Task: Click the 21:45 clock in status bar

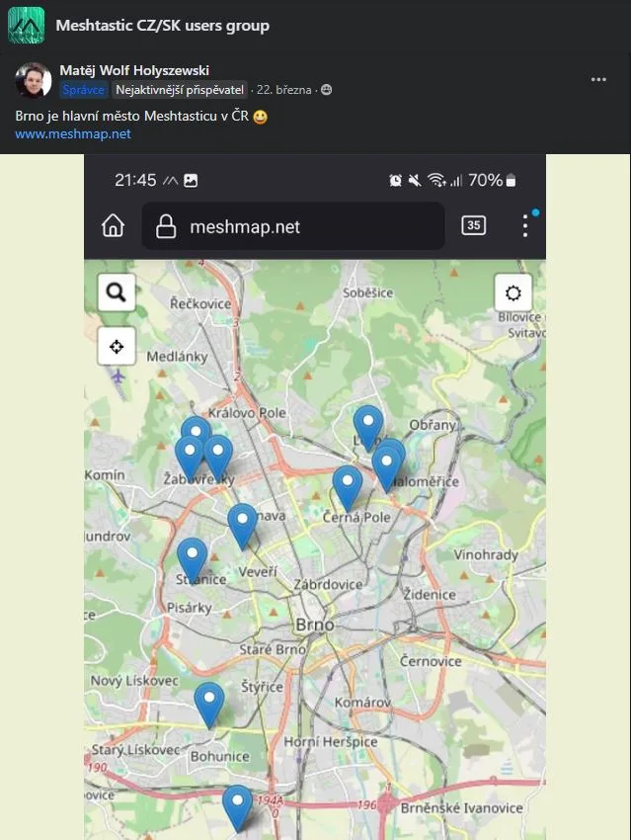Action: pyautogui.click(x=135, y=181)
